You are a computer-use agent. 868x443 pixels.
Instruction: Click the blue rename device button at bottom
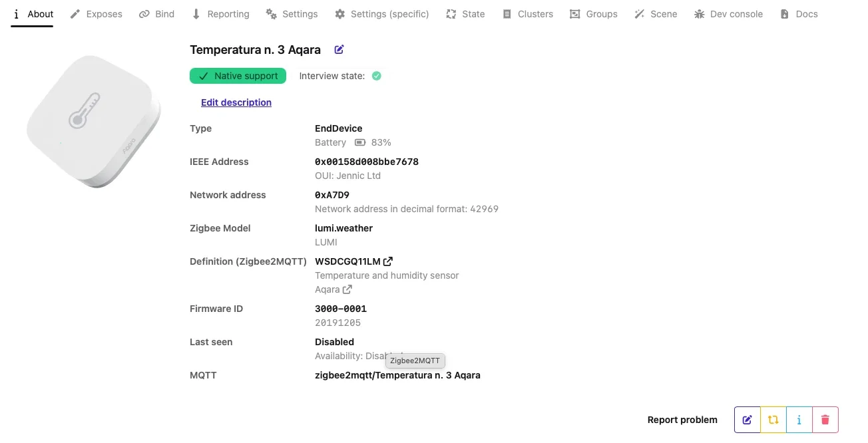[748, 420]
